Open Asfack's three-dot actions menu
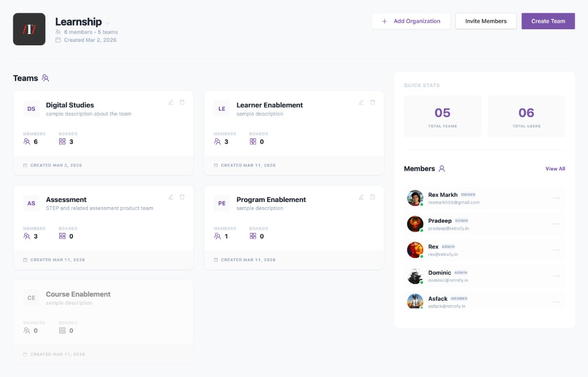 555,301
